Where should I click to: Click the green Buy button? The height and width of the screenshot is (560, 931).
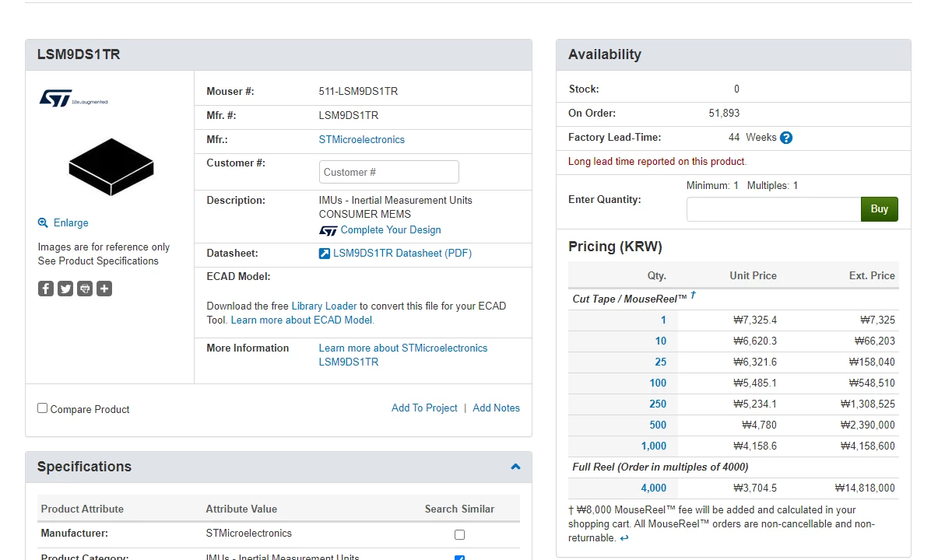[x=880, y=208]
